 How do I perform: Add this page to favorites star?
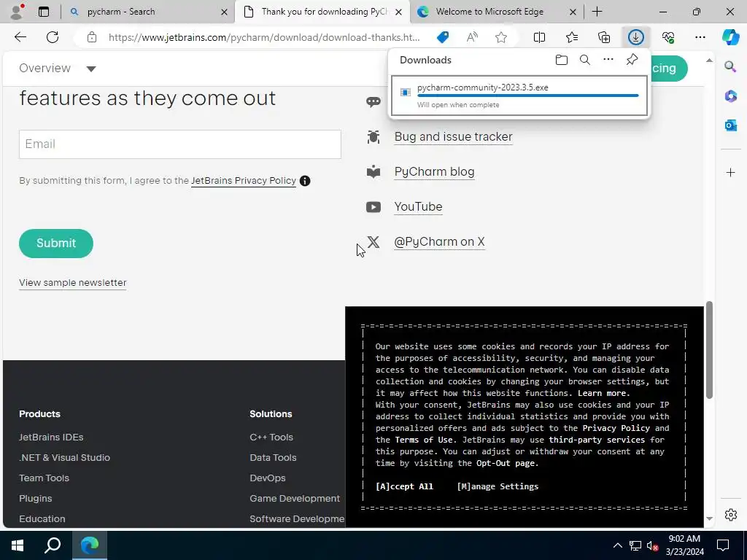tap(500, 37)
